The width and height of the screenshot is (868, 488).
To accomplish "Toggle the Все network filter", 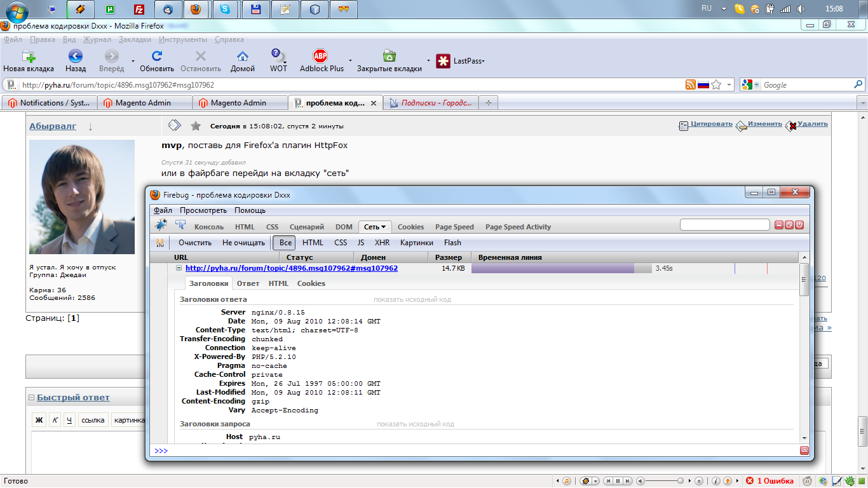I will [285, 243].
